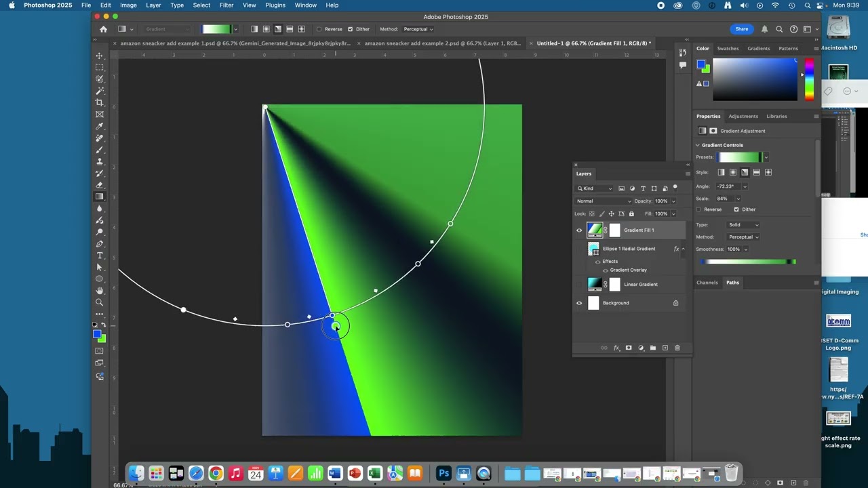Viewport: 868px width, 488px height.
Task: Open Properties Method Perceptual dropdown
Action: coord(743,237)
